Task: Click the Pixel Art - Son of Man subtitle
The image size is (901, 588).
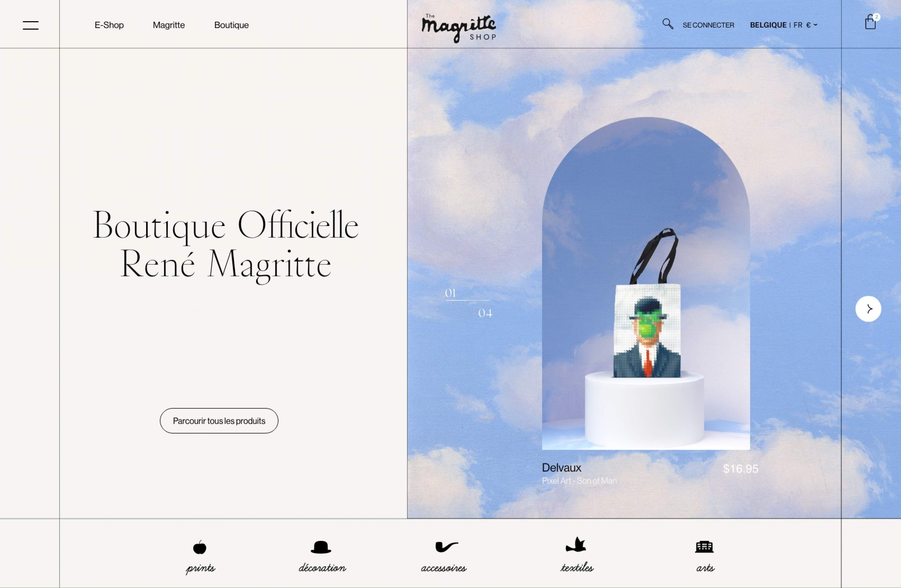Action: click(x=579, y=480)
